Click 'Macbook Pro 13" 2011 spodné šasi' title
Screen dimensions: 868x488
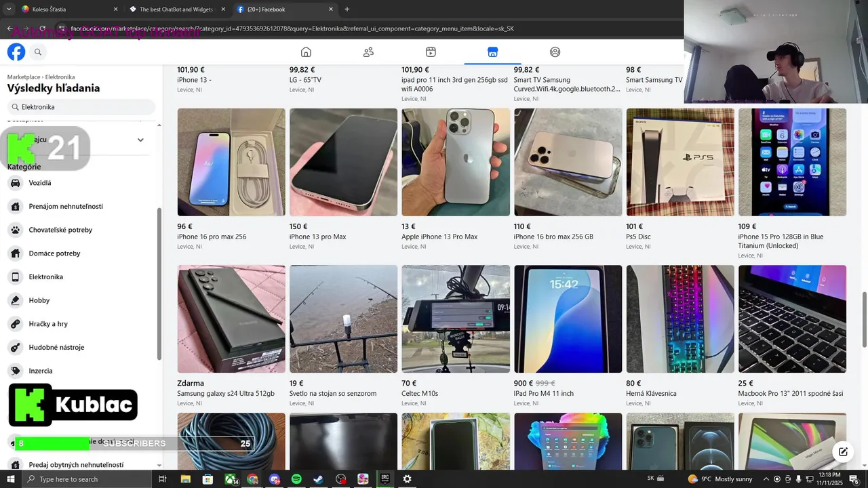click(791, 393)
